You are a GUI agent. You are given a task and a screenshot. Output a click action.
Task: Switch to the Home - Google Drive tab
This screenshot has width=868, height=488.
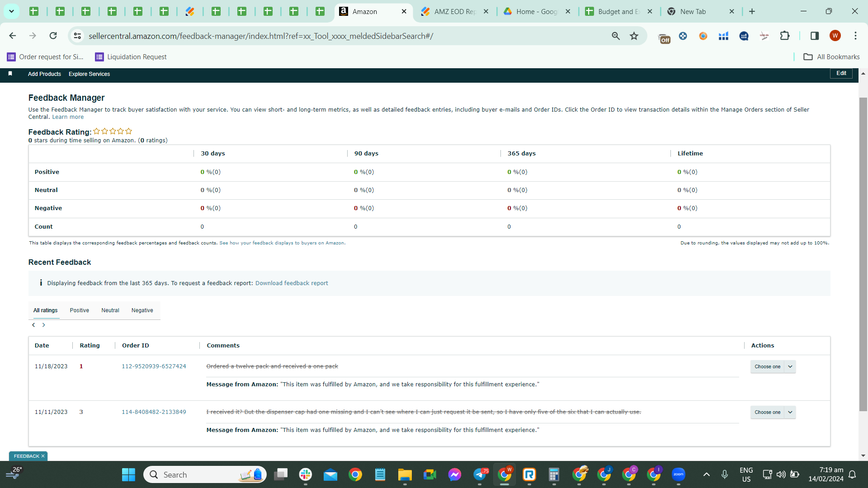click(537, 12)
